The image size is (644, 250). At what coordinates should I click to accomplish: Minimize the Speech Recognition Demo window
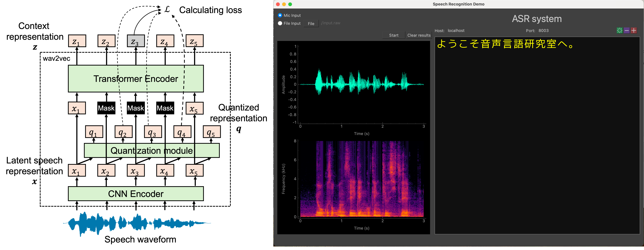click(x=284, y=4)
